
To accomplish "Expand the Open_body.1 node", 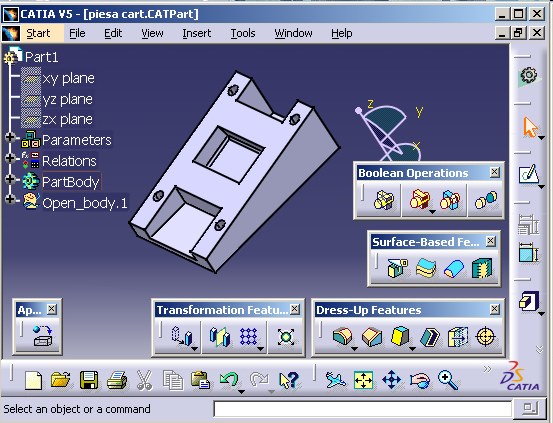I will 10,199.
